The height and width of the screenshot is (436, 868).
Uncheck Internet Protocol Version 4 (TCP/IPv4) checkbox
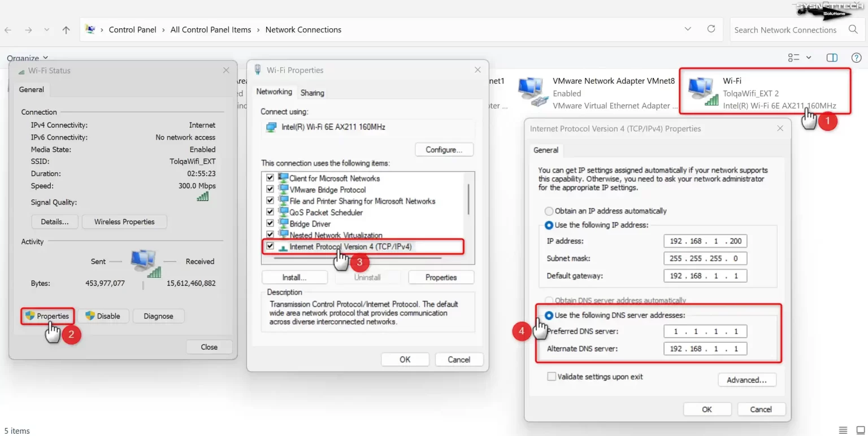coord(270,246)
